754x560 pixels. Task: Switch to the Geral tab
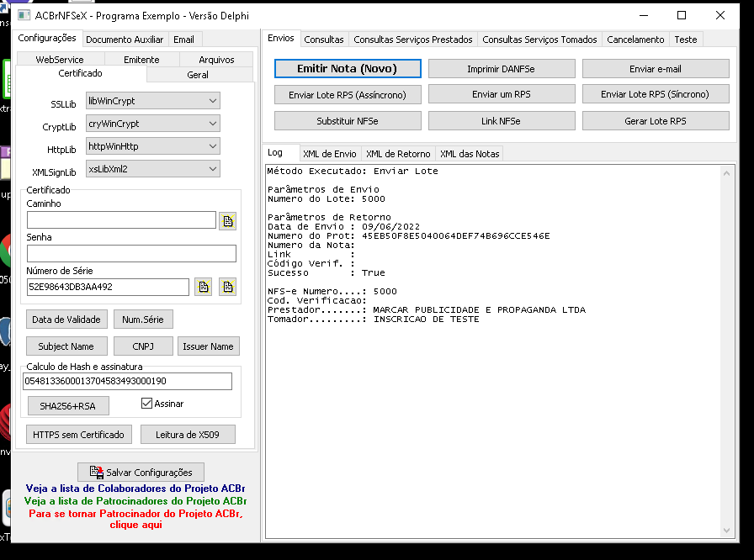(x=198, y=75)
